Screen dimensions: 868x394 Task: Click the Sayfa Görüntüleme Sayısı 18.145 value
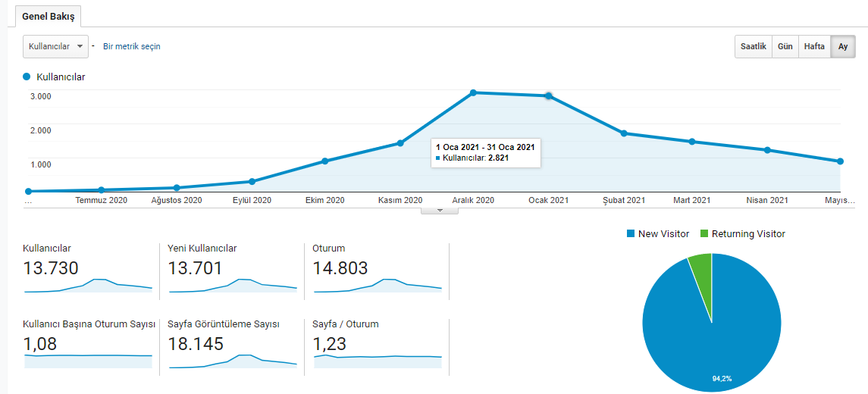(x=196, y=344)
